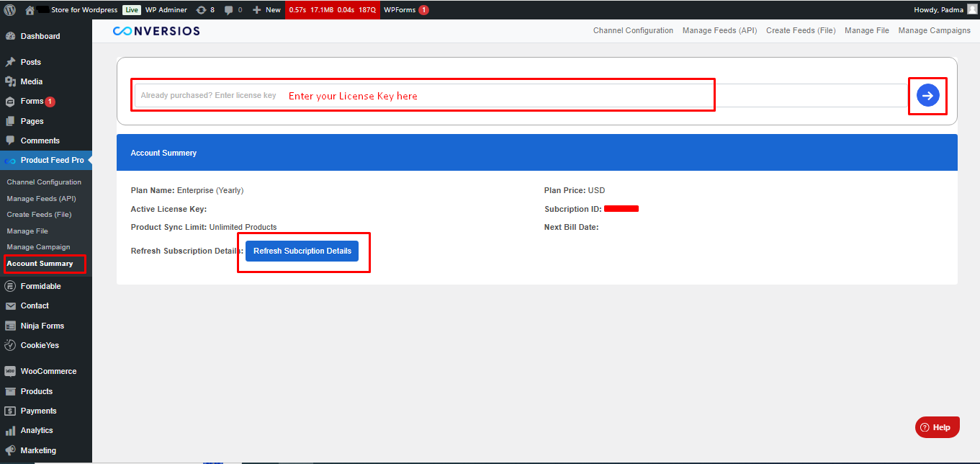Click the Next Bill Date label
This screenshot has width=980, height=464.
[x=572, y=227]
